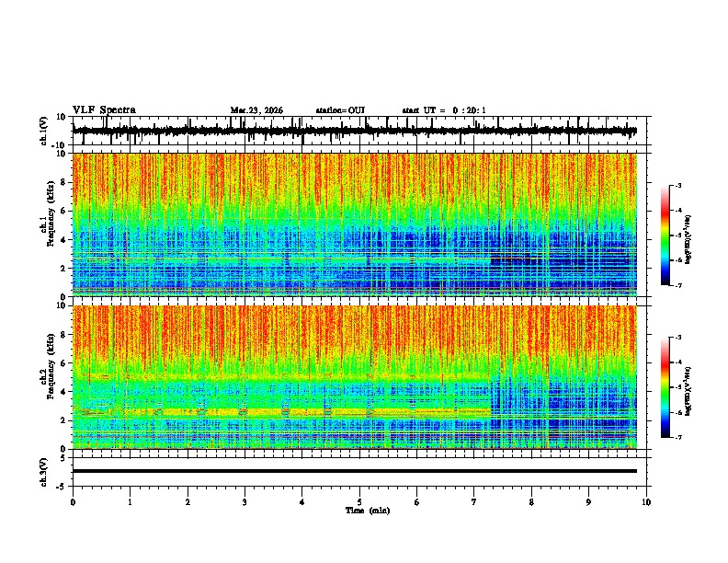Click the "-7" label below the ch.2 color scale
The image size is (728, 563).
677,437
